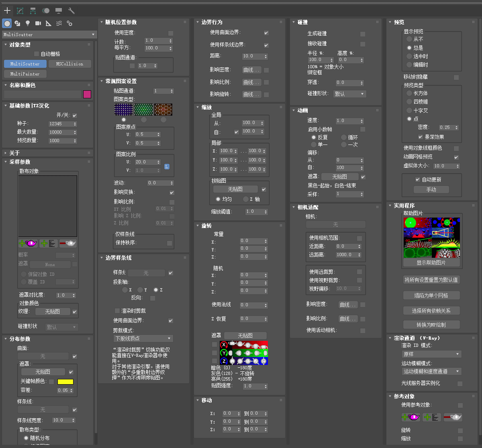Click the 手动 update button
The height and width of the screenshot is (448, 482).
431,189
